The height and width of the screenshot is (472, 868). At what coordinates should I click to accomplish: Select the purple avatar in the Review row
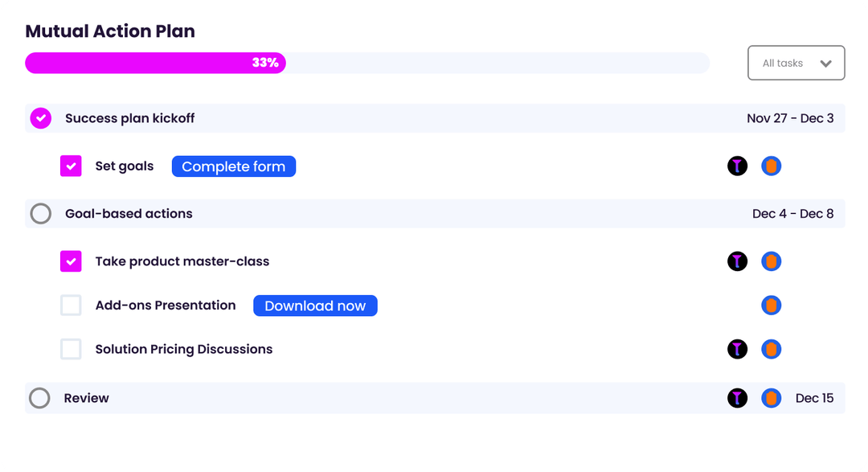tap(737, 398)
